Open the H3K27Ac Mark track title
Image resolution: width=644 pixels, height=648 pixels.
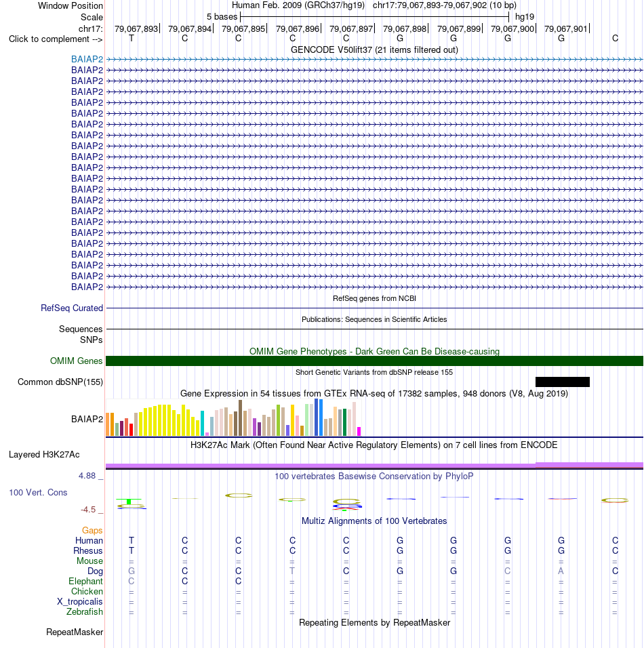(374, 445)
